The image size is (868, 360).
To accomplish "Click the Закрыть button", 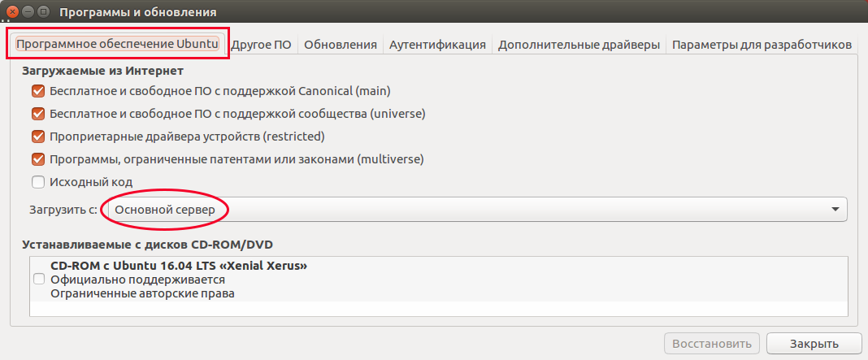I will pyautogui.click(x=814, y=344).
